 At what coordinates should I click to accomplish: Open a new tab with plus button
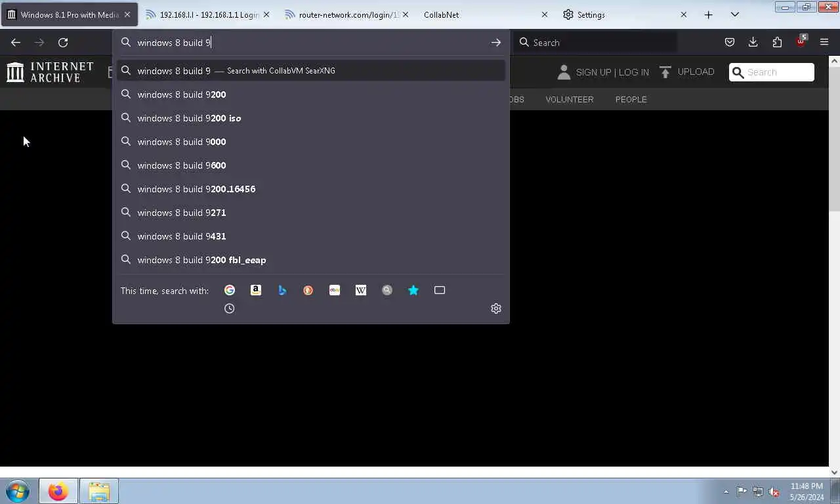(708, 14)
